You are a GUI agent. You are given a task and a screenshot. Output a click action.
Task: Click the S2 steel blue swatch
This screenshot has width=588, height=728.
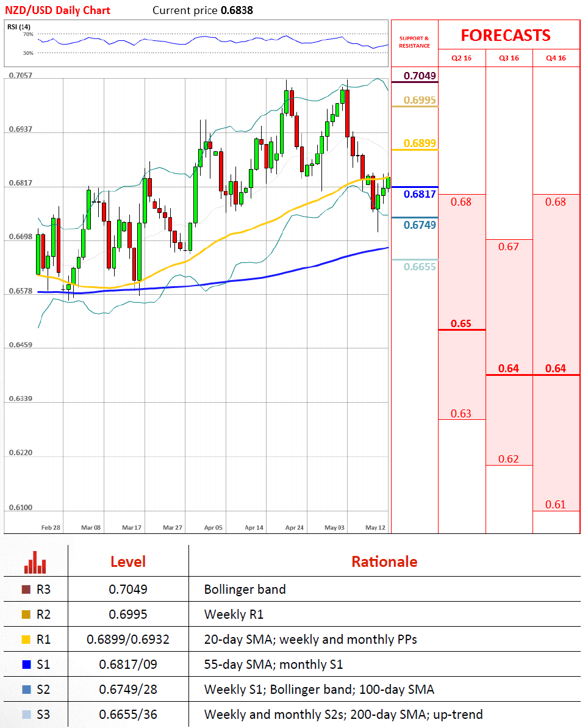(x=26, y=690)
